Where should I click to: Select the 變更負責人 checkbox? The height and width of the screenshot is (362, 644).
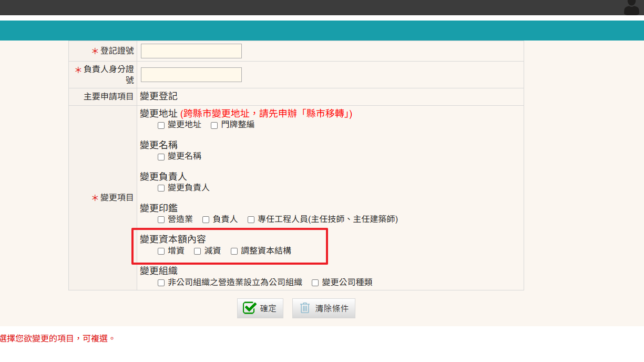161,188
